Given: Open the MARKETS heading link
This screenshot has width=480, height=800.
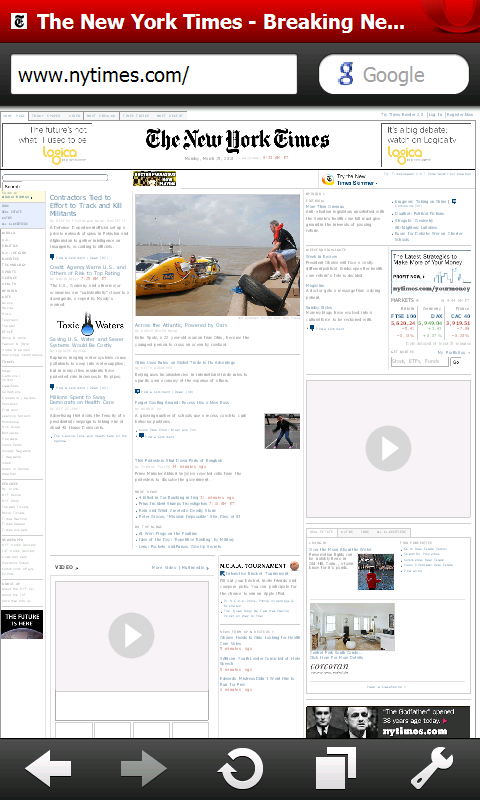Looking at the screenshot, I should click(404, 300).
